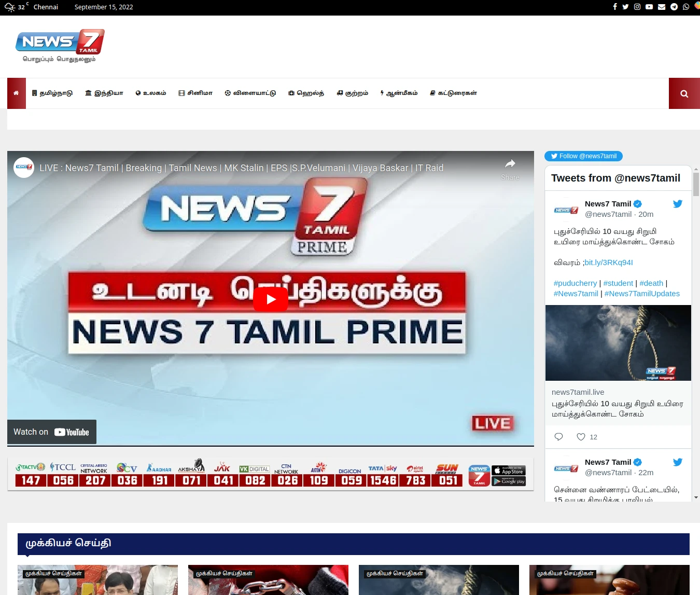Open the hanging rope tweet image
This screenshot has height=595, width=700.
pyautogui.click(x=618, y=343)
